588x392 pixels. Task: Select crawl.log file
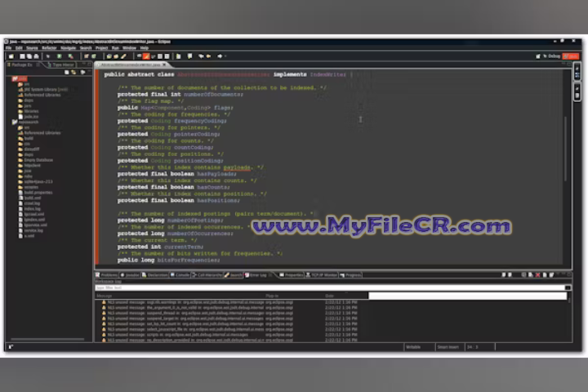(x=29, y=203)
